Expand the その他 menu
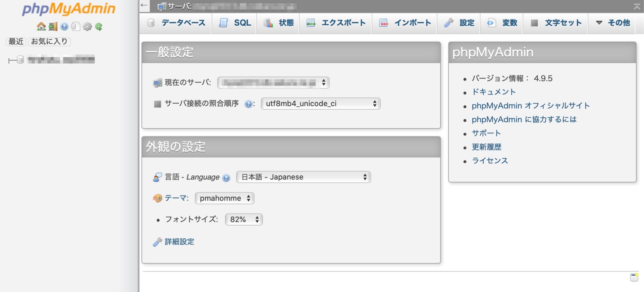Viewport: 644px width, 292px height. pos(613,23)
